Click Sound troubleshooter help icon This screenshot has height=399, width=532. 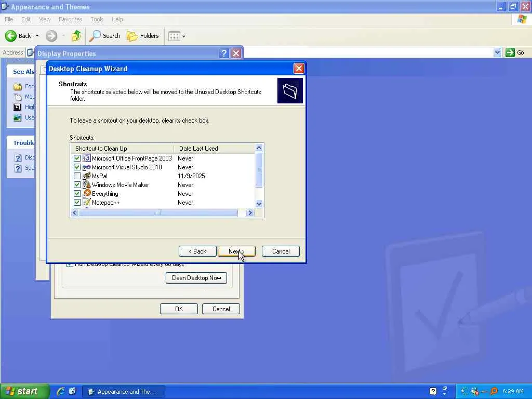[x=18, y=168]
